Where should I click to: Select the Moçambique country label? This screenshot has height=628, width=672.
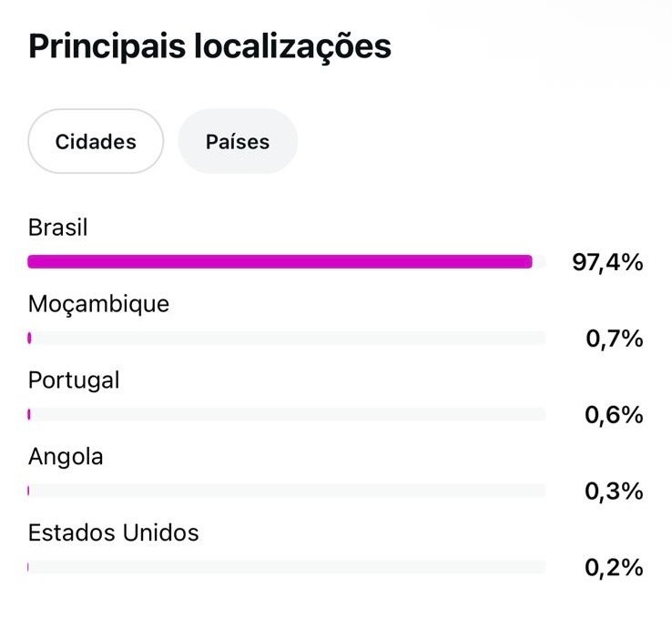coord(98,304)
